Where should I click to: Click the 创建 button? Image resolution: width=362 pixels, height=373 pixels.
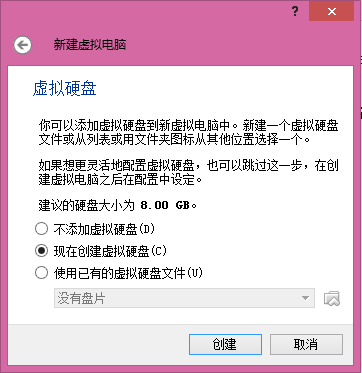(x=225, y=344)
